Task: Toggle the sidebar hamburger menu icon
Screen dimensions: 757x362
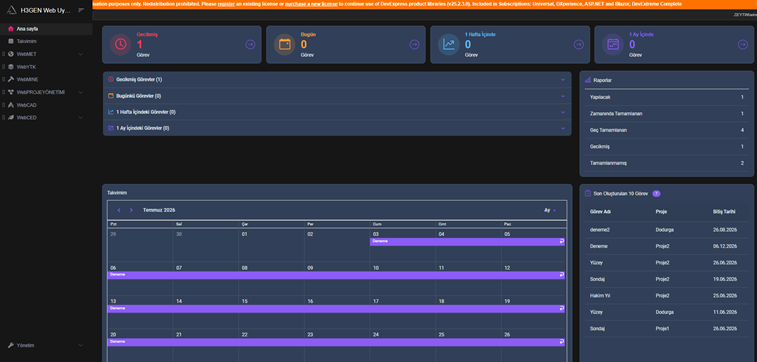Action: 81,10
